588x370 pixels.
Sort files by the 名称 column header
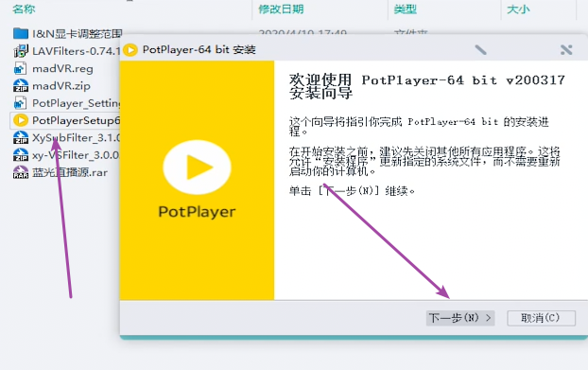[x=24, y=9]
